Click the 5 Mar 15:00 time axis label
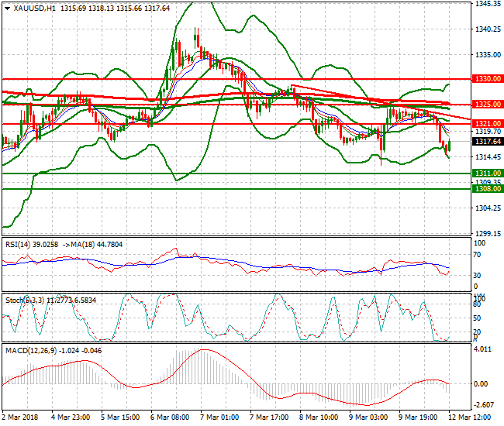The image size is (504, 426). (x=122, y=417)
